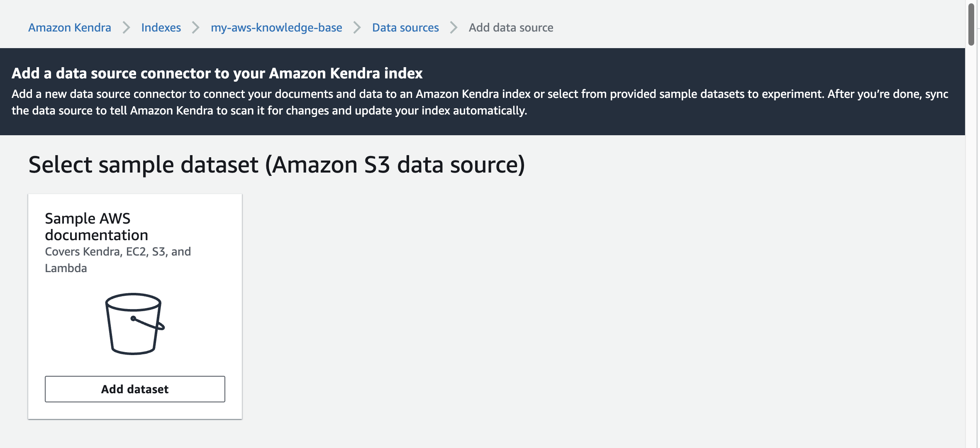Select the Sample AWS documentation card title
Image resolution: width=980 pixels, height=448 pixels.
pos(96,226)
